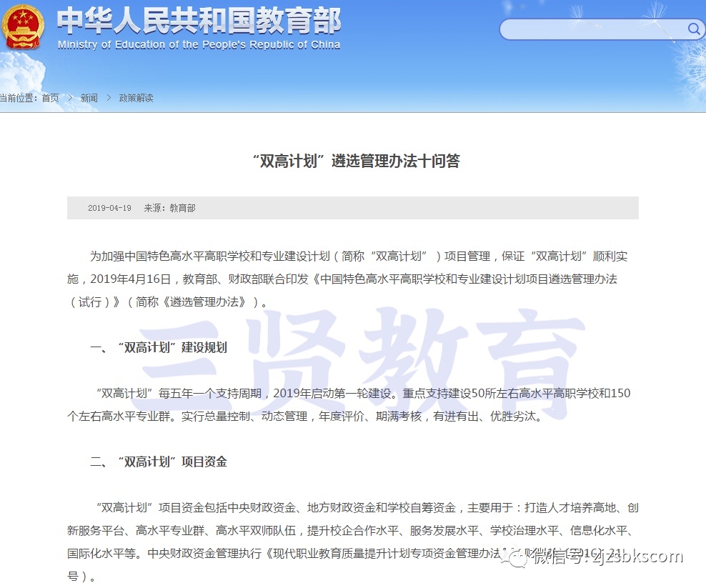
Task: Open the 新闻 breadcrumb link
Action: tap(89, 98)
